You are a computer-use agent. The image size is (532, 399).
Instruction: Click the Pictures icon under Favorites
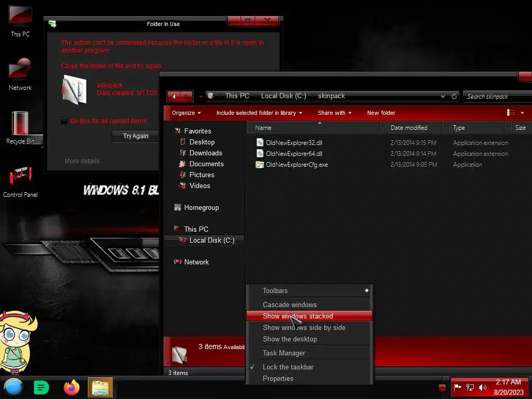click(x=183, y=175)
